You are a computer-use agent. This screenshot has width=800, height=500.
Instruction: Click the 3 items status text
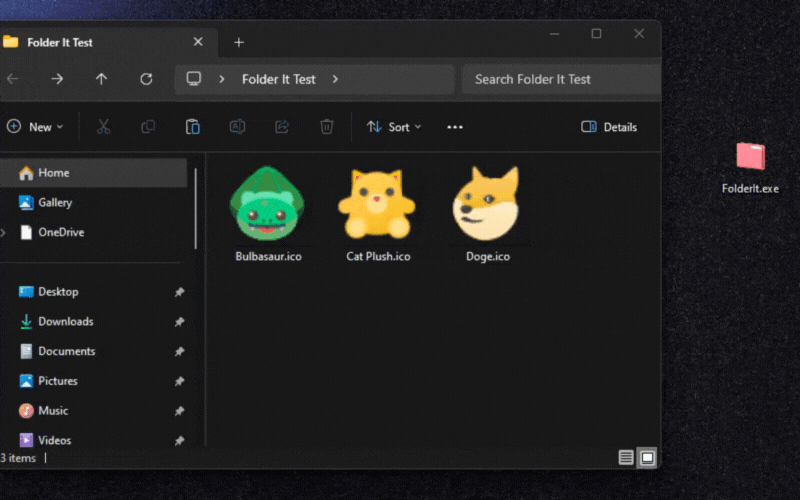[x=18, y=458]
